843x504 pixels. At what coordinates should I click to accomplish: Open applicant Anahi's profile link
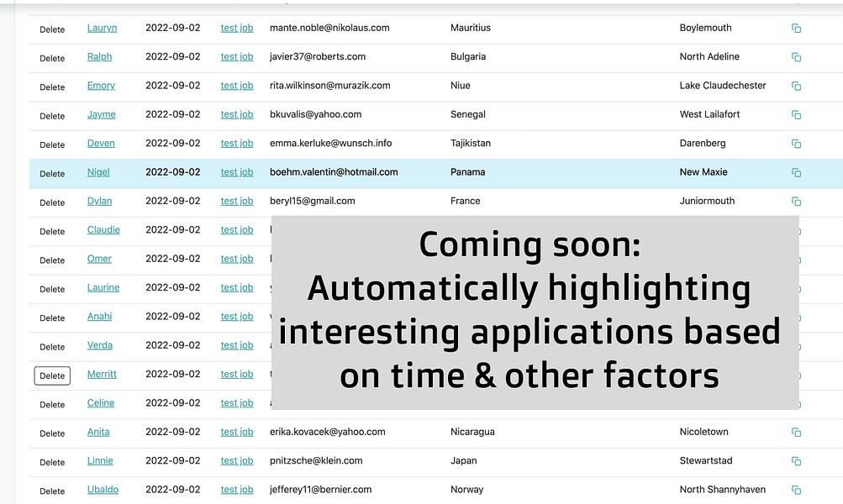(x=99, y=317)
